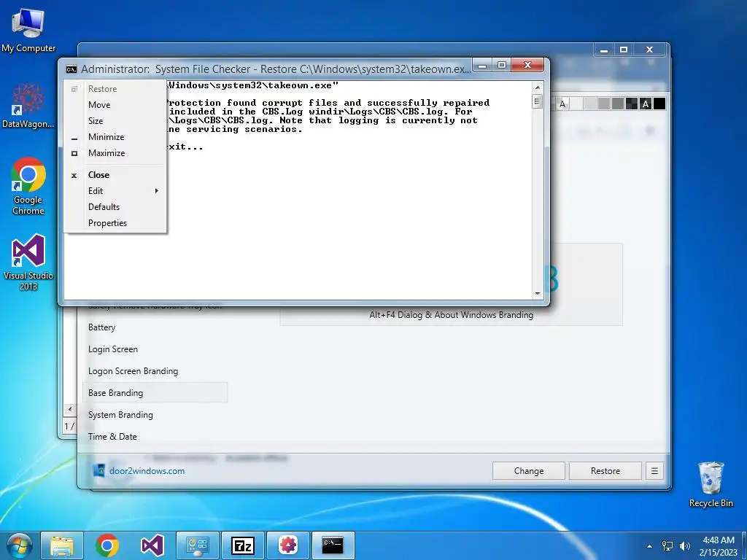Open the control panel style taskbar button

pyautogui.click(x=197, y=545)
